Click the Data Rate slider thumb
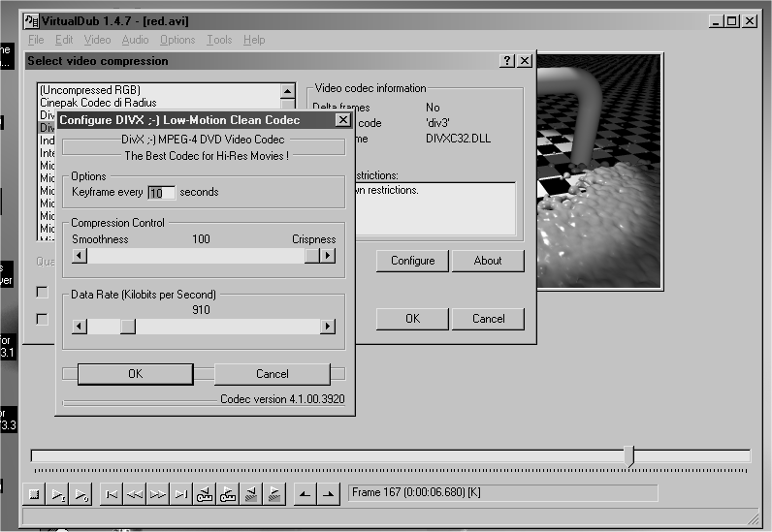Screen dimensions: 772x532 click(x=127, y=327)
